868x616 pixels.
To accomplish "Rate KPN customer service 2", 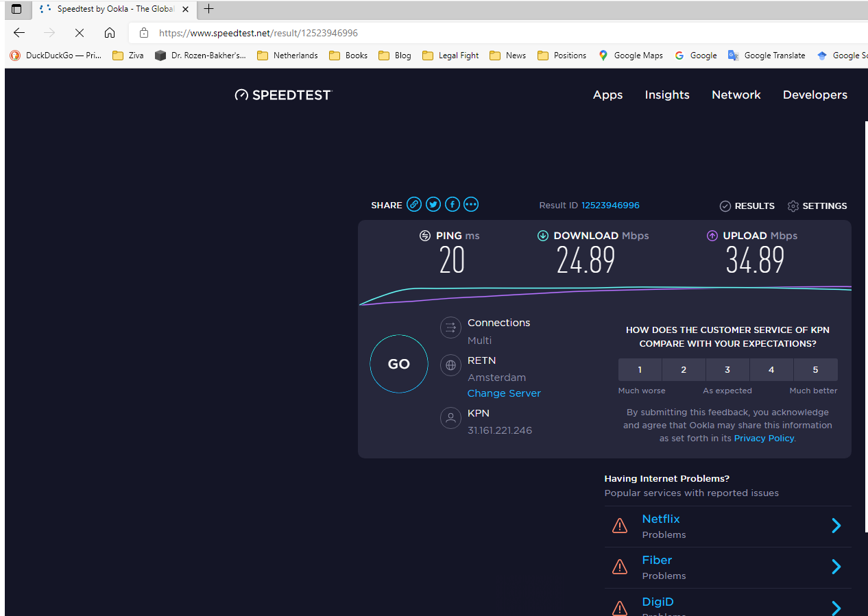I will pyautogui.click(x=684, y=369).
